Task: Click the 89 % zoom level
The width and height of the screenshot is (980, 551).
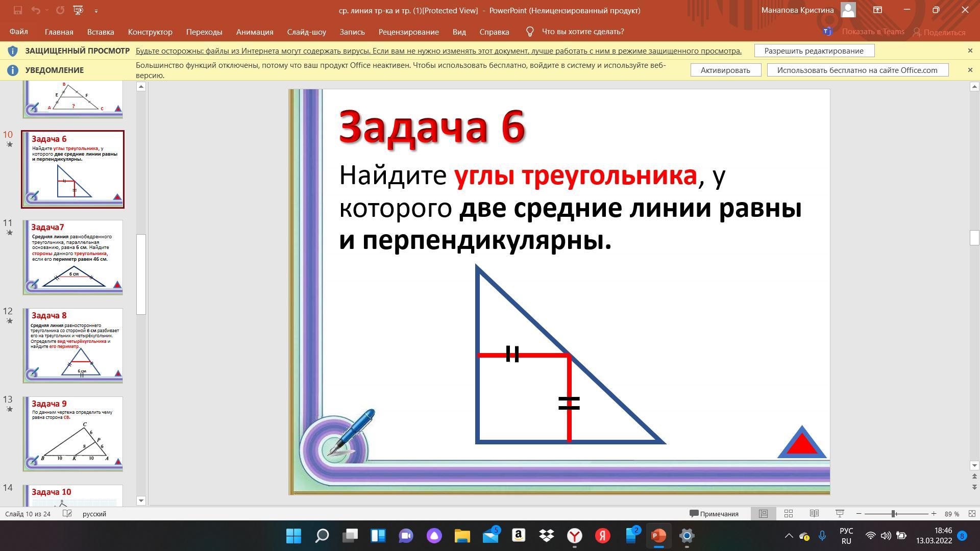Action: 952,514
